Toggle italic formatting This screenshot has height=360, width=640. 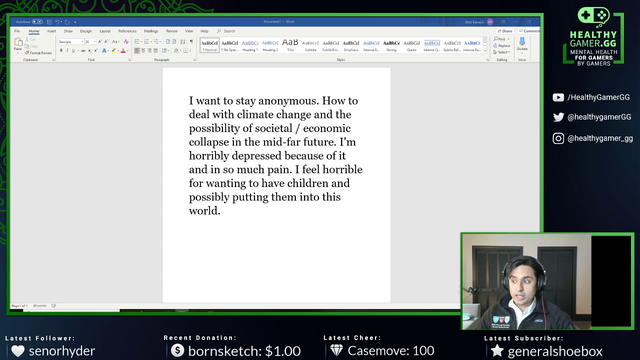(67, 51)
